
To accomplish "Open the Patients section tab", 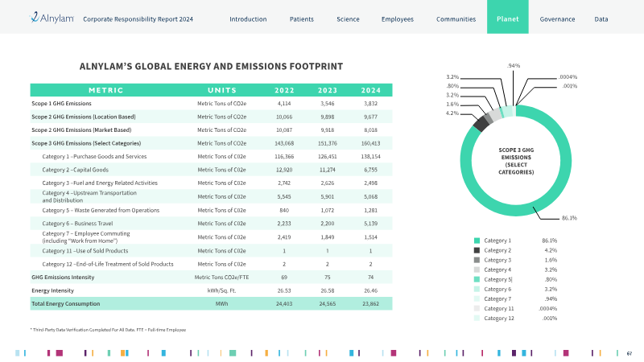I will click(x=301, y=19).
